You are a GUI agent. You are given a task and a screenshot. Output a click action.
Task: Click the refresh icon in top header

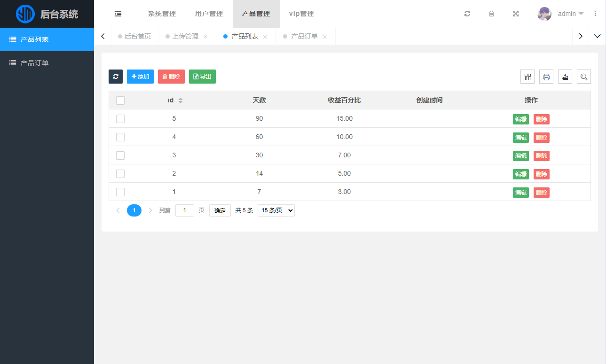467,14
